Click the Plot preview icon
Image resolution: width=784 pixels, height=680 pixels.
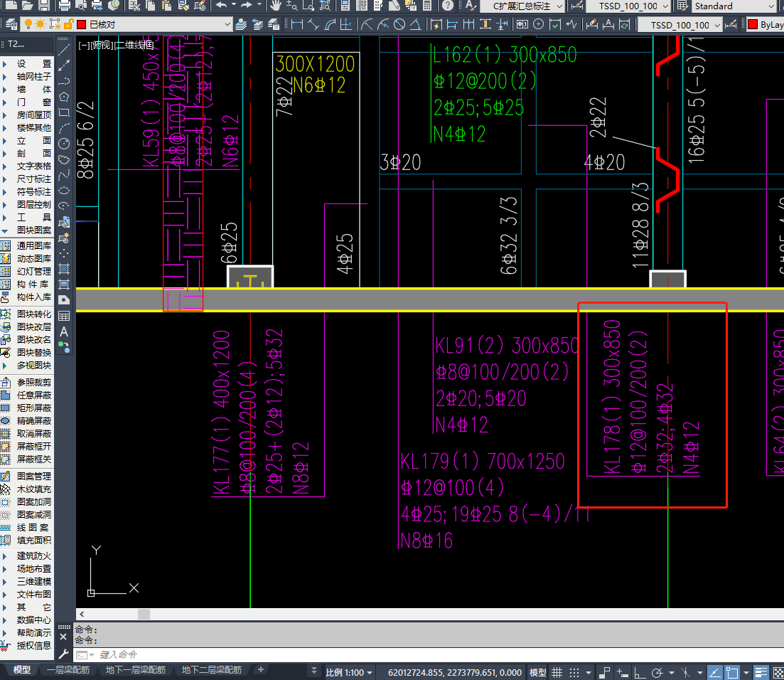tap(80, 6)
